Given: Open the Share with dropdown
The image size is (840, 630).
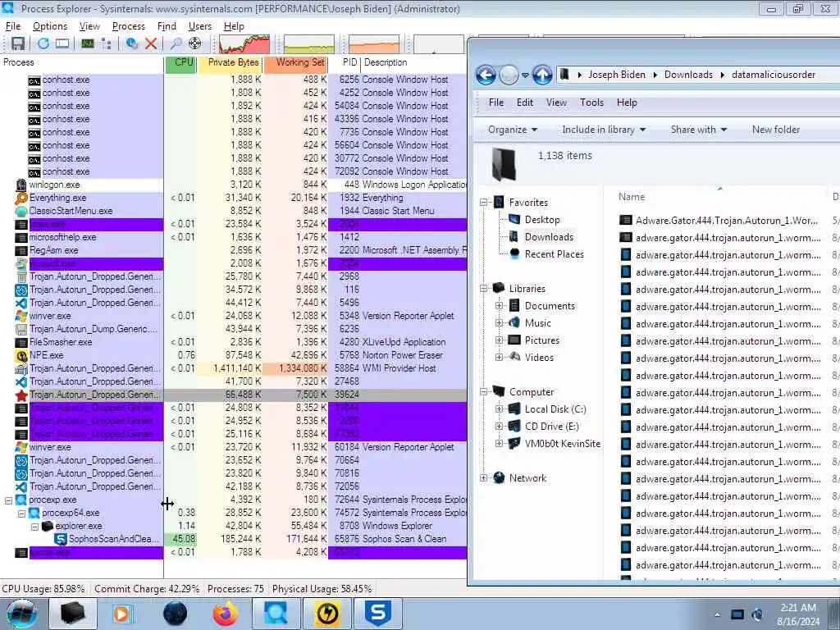Looking at the screenshot, I should click(699, 130).
